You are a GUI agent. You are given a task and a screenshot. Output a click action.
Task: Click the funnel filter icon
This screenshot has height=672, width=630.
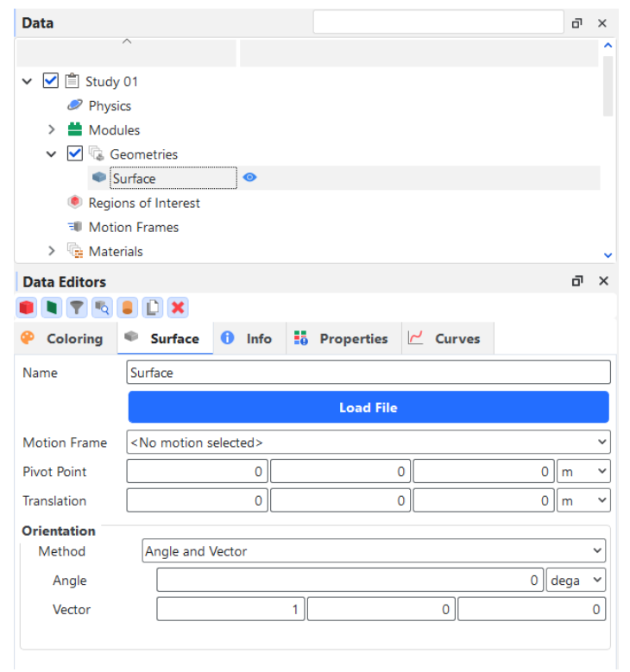[x=77, y=308]
